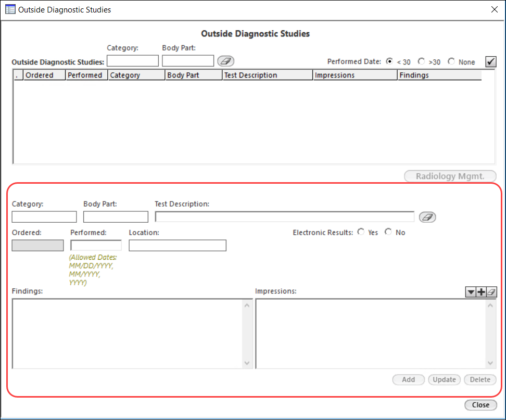This screenshot has height=420, width=506.
Task: Click the Body Part column header
Action: [194, 75]
